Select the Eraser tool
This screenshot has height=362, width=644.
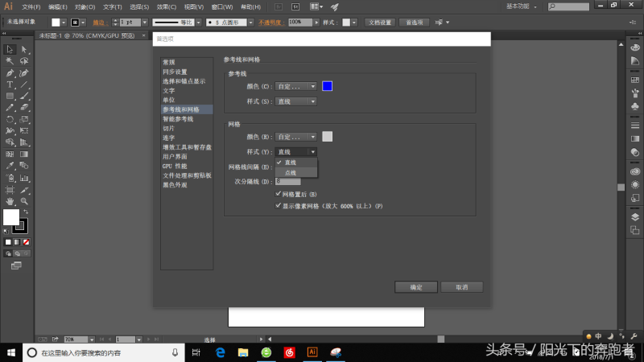pos(24,108)
